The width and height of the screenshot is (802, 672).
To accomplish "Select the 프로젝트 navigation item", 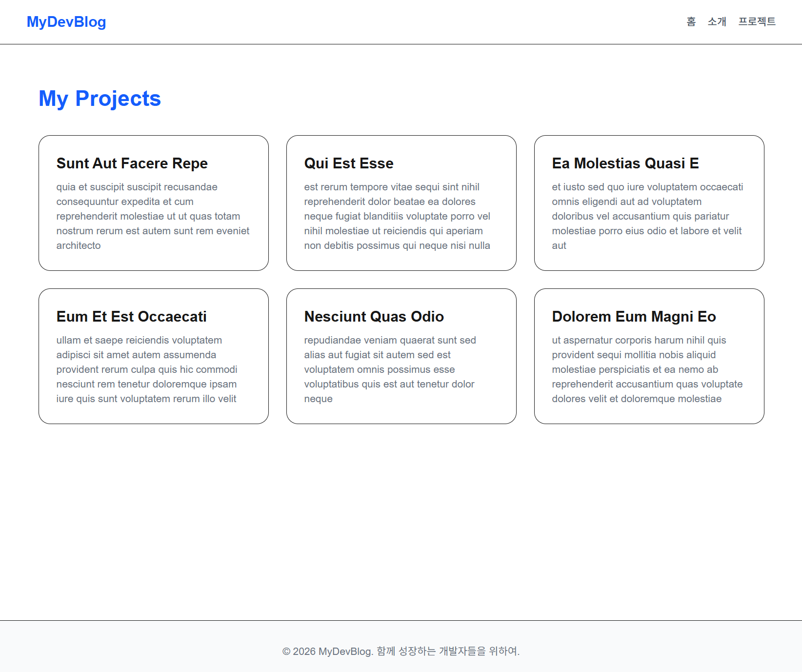I will pos(757,21).
